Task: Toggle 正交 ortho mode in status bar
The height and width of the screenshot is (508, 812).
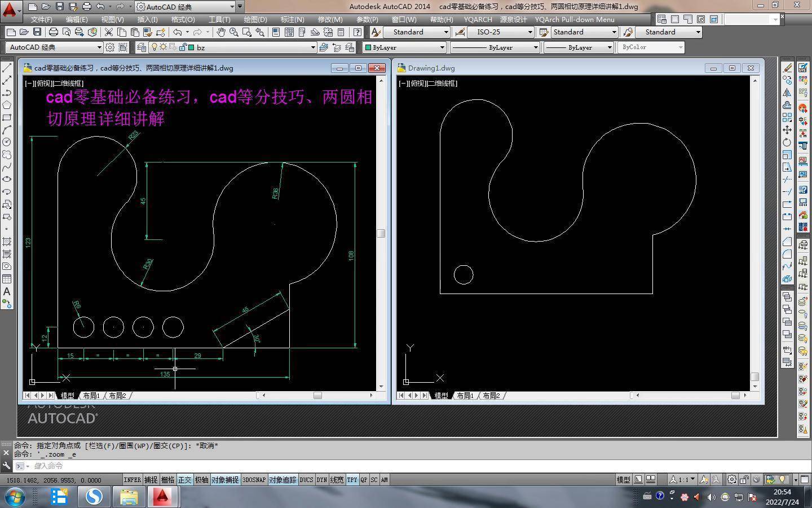Action: coord(184,480)
